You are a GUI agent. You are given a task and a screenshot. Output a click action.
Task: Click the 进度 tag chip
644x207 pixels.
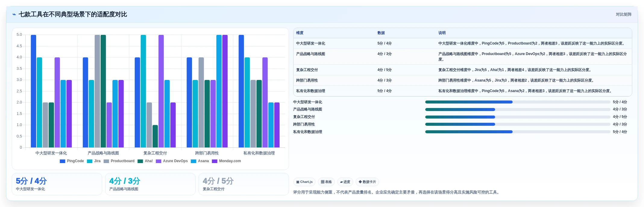[x=345, y=182]
